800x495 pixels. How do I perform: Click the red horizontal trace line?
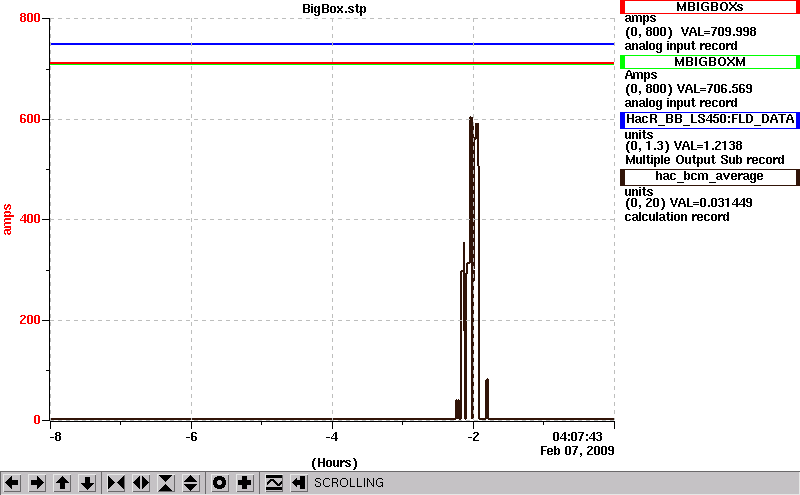coord(332,63)
